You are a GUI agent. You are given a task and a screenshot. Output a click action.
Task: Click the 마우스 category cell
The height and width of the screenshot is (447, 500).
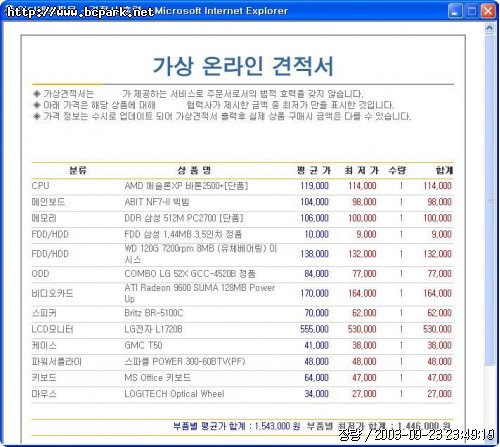44,394
